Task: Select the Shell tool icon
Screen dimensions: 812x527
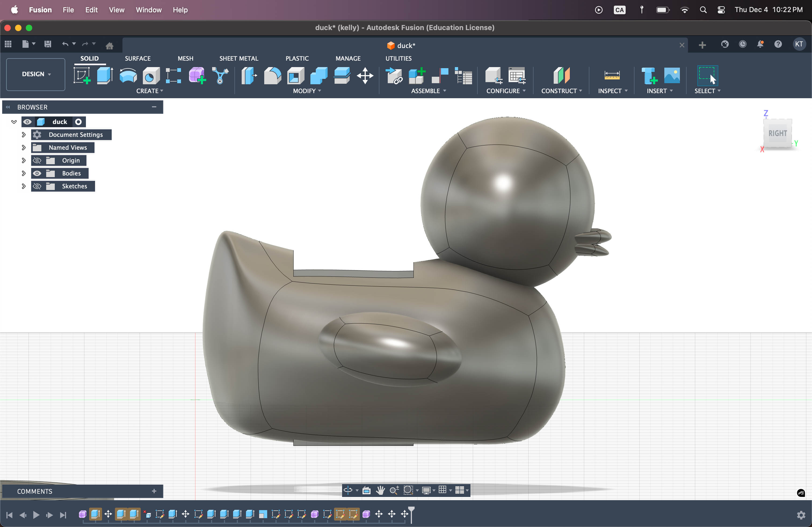Action: point(295,75)
